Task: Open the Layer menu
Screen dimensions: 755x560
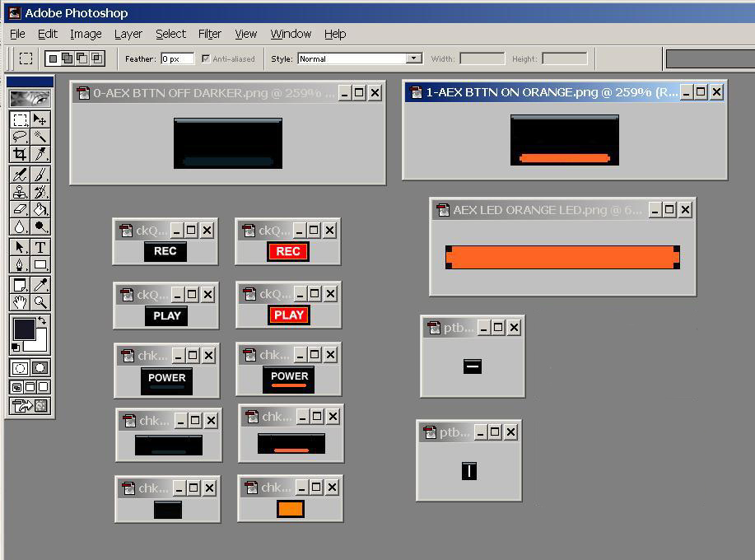Action: pos(128,34)
